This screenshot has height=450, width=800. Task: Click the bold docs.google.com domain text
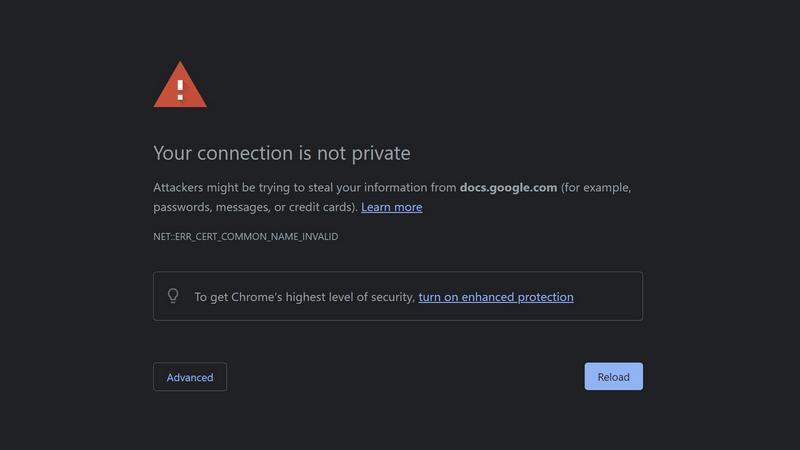(x=508, y=188)
